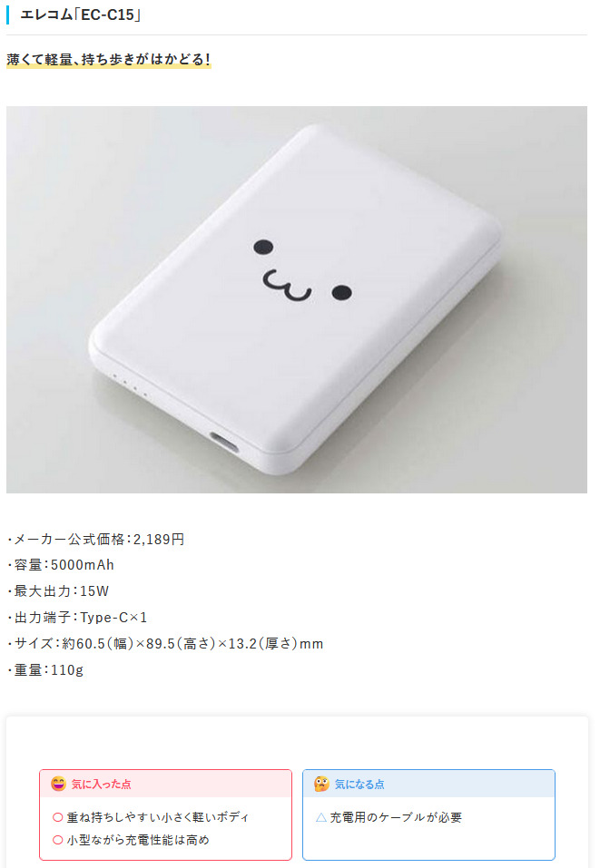Open the EC-C15 mobile battery product image

297,299
